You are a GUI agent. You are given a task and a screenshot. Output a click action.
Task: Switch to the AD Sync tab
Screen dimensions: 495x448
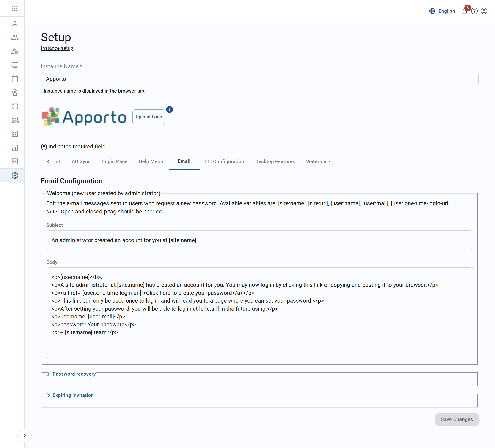81,161
